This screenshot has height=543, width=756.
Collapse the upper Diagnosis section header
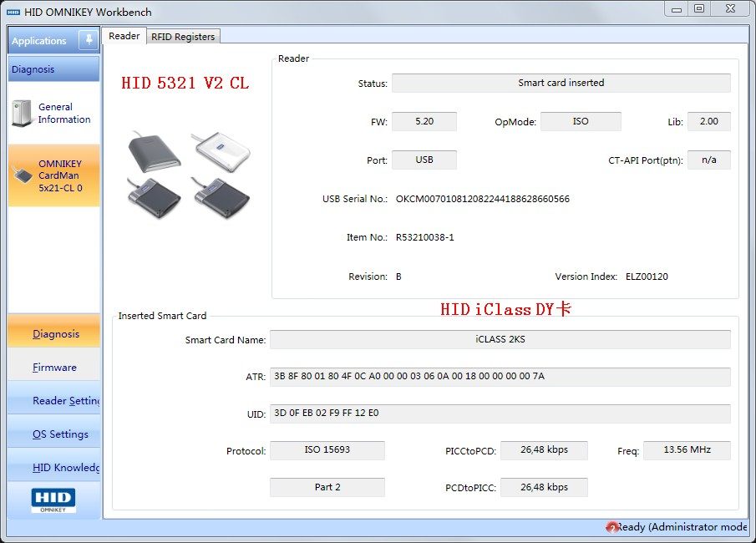(x=53, y=69)
